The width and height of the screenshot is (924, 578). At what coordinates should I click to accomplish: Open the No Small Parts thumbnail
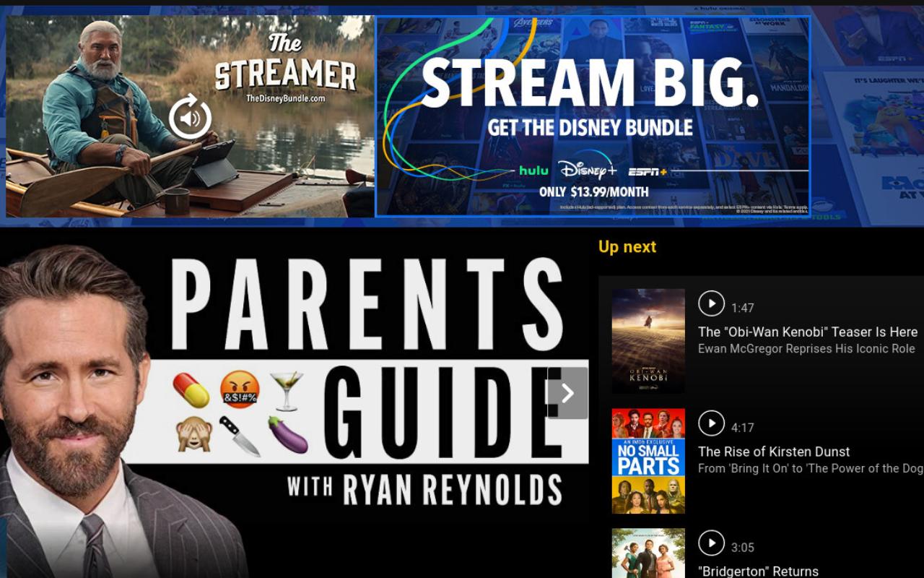coord(648,461)
